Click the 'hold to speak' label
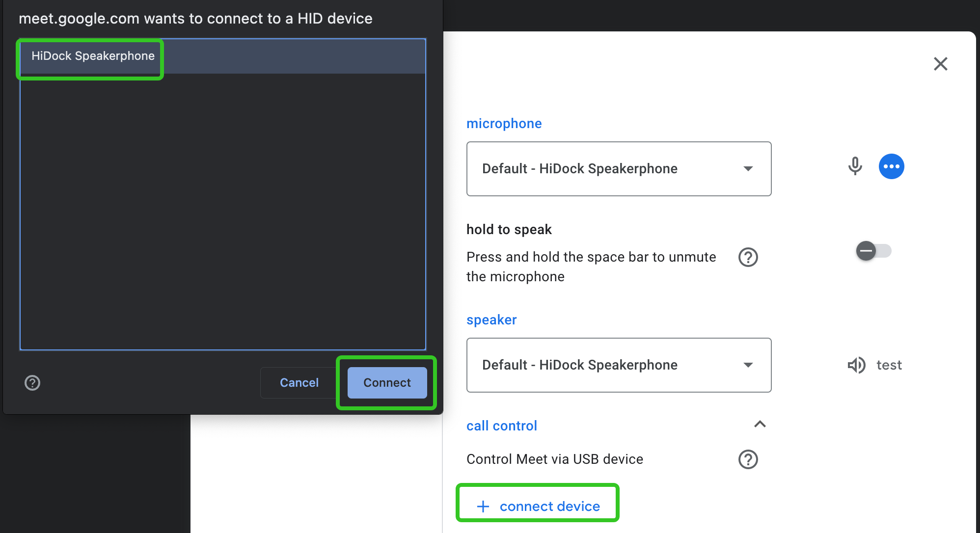The width and height of the screenshot is (980, 533). pos(509,230)
